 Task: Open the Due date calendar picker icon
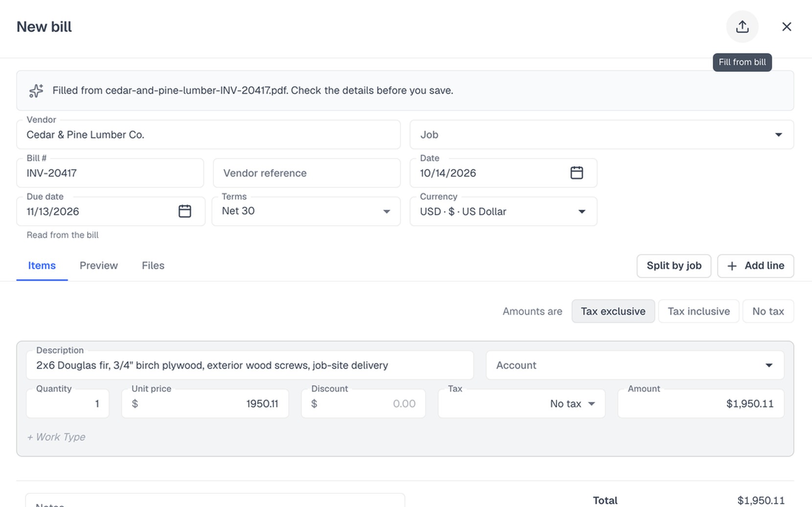185,211
